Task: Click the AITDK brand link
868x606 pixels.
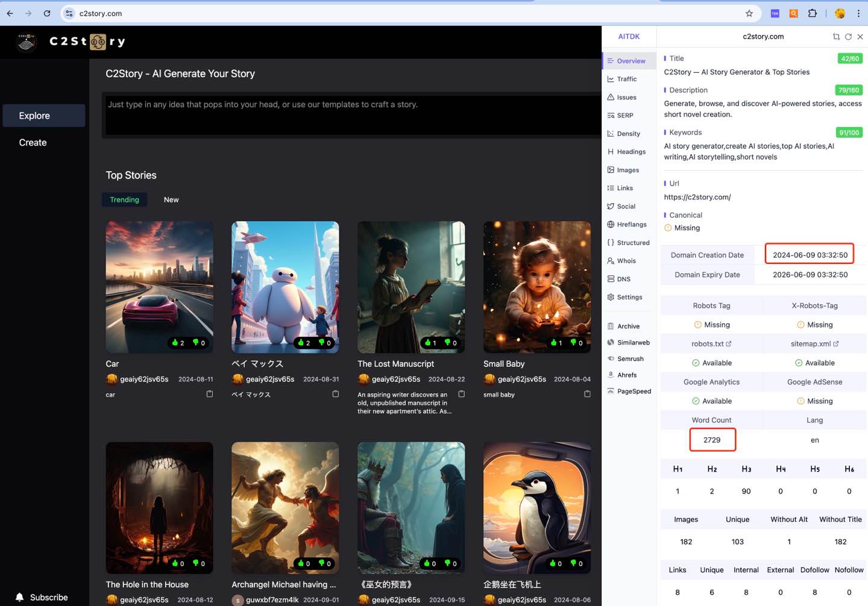Action: (x=629, y=37)
